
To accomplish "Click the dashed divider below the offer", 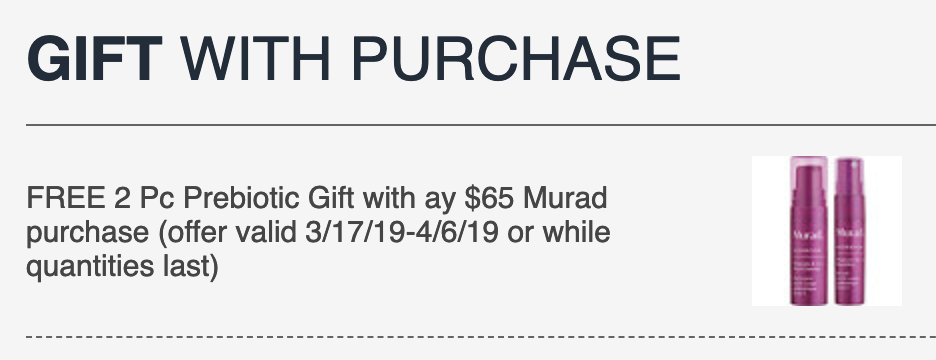I will click(x=481, y=337).
